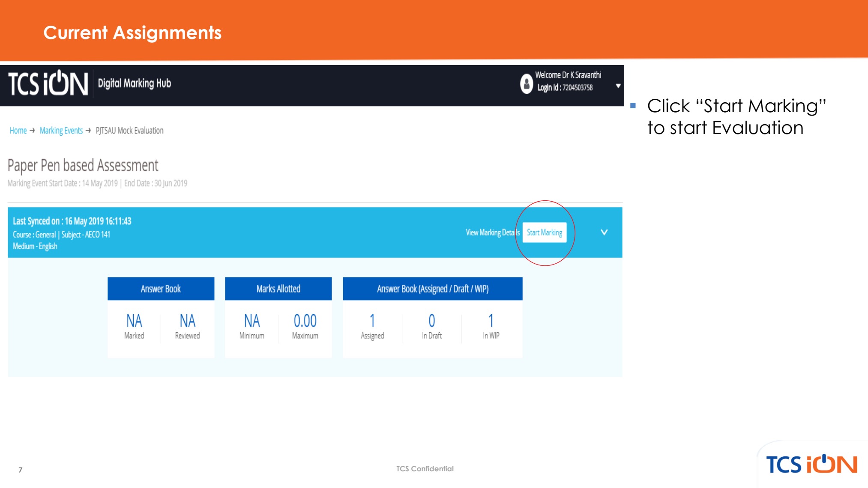
Task: Click the Welcome Dr K Sravanthi text
Action: pyautogui.click(x=568, y=75)
